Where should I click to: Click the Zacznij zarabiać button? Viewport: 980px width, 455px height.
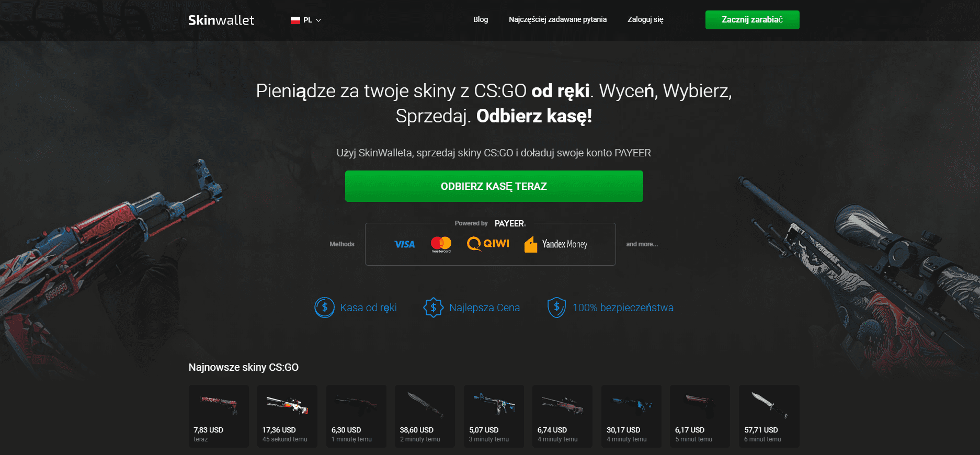tap(752, 20)
